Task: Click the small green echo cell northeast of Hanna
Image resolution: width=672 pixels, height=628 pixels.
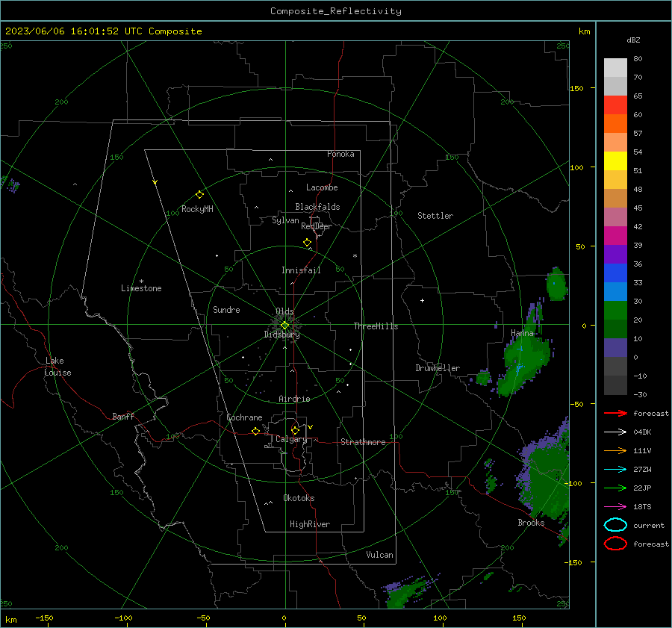Action: click(x=556, y=284)
